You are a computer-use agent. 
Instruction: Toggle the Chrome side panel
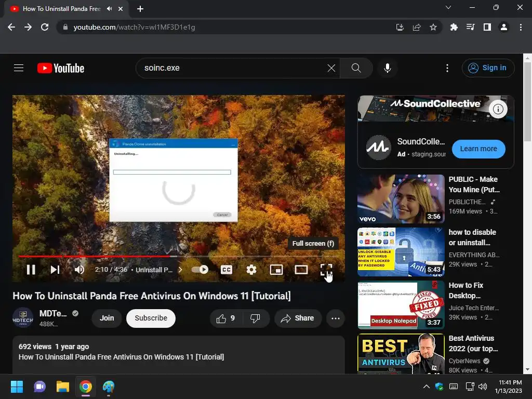point(487,27)
